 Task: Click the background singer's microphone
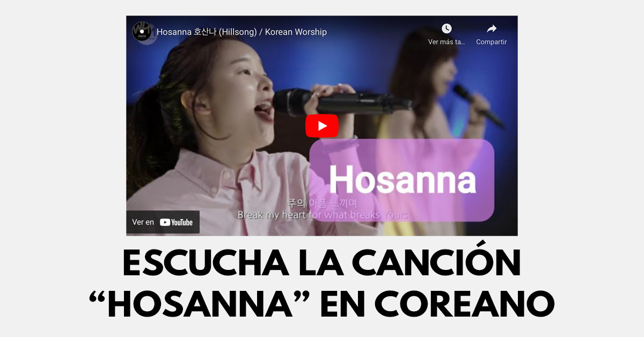[477, 105]
